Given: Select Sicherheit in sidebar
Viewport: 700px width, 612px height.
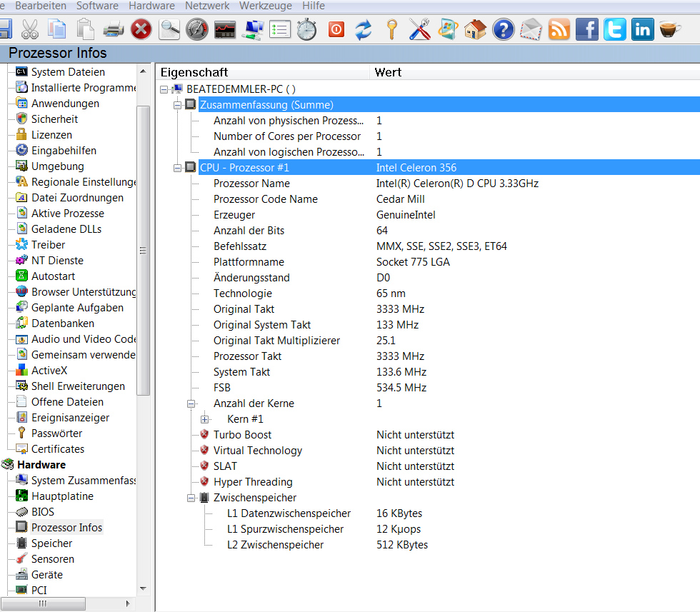Looking at the screenshot, I should [54, 119].
